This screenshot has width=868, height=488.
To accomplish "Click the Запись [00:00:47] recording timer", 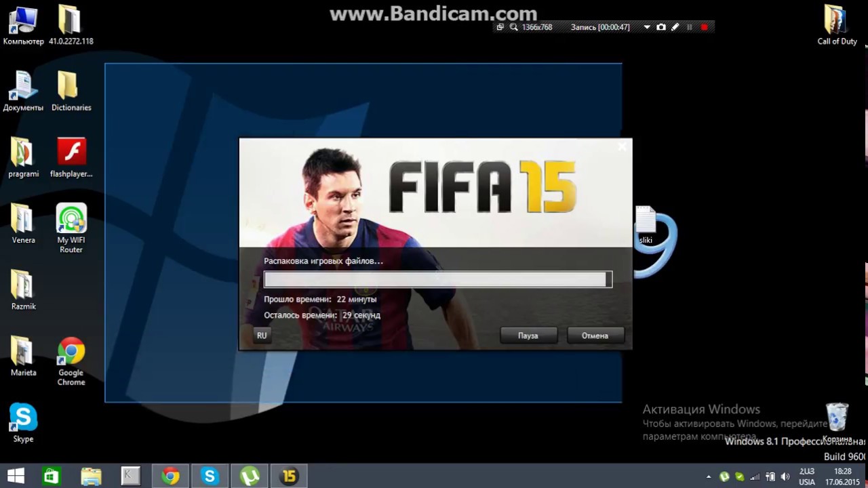I will 600,27.
